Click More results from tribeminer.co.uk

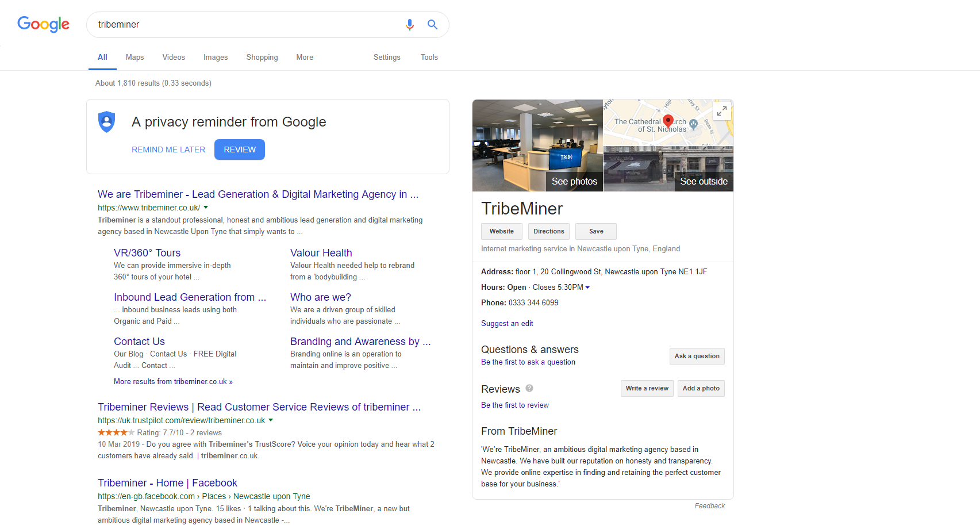173,381
